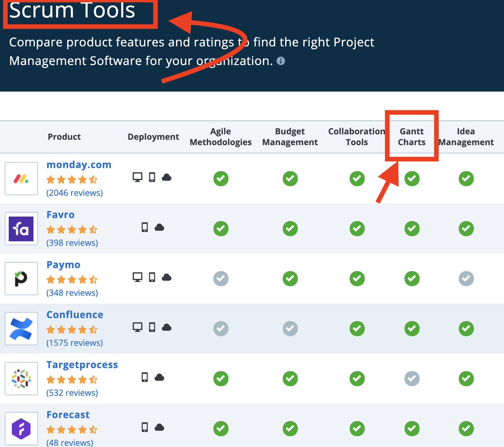Click monday.com's star rating
The height and width of the screenshot is (447, 504).
[x=72, y=180]
